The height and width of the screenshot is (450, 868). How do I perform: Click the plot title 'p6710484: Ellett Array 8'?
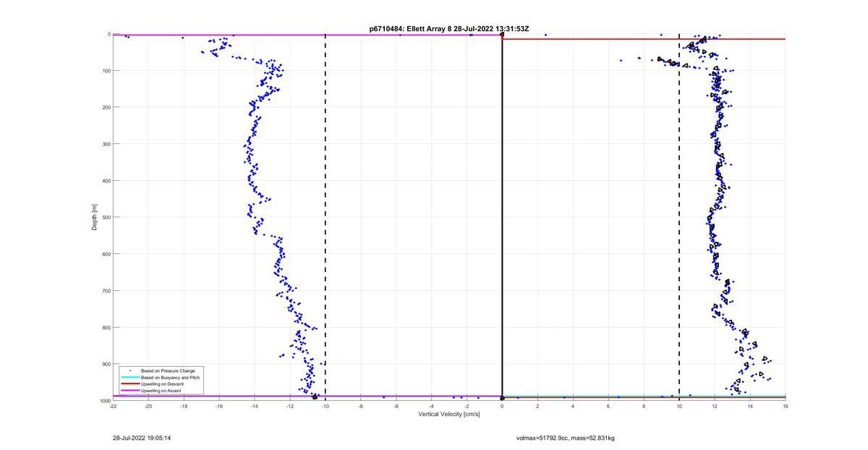(411, 29)
